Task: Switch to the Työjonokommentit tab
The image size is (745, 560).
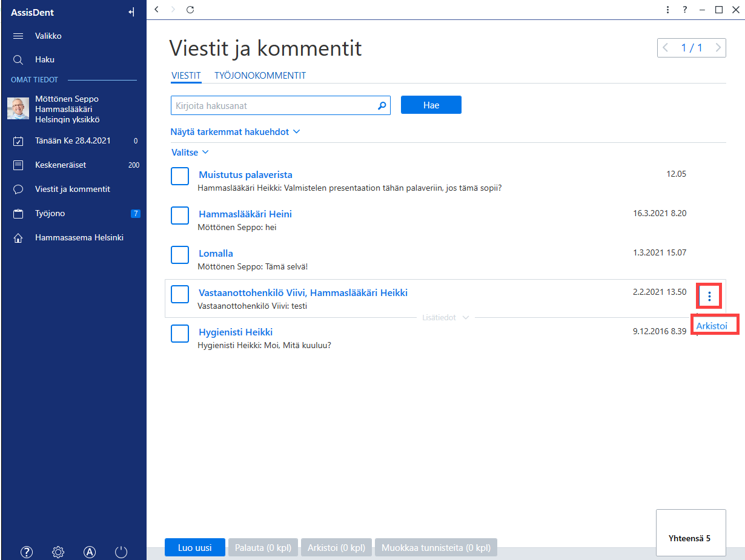Action: (260, 76)
